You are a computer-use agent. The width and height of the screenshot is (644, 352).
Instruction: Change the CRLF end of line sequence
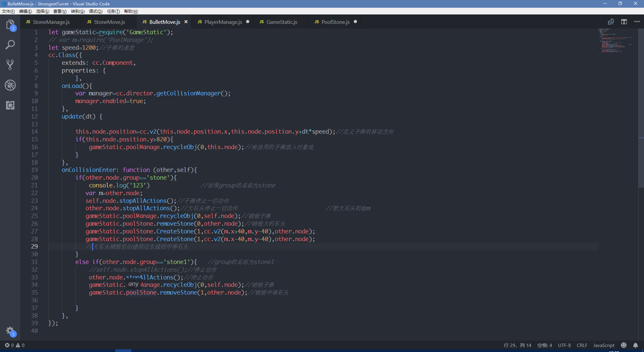tap(582, 345)
